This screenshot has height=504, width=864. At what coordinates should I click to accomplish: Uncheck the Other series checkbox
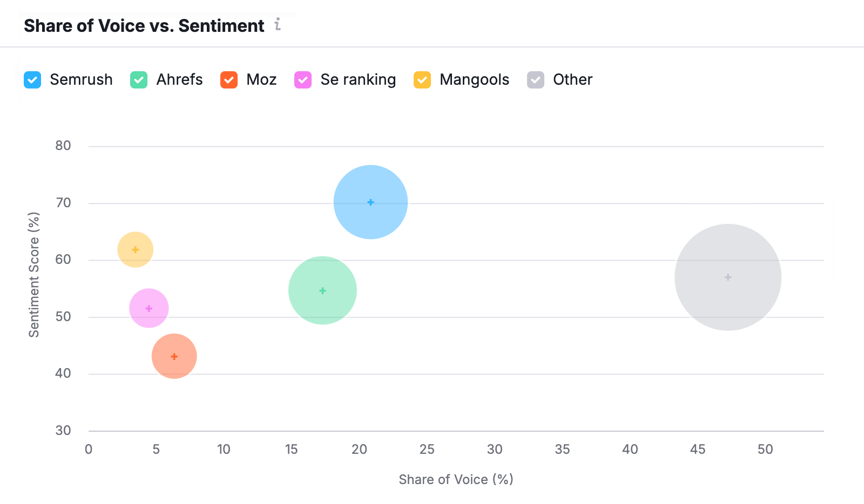[x=536, y=79]
